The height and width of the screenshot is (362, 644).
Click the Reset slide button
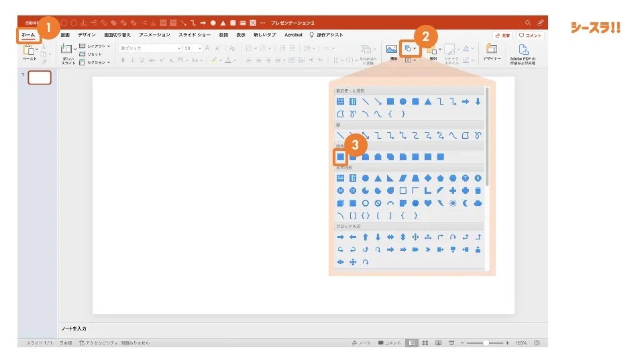91,54
